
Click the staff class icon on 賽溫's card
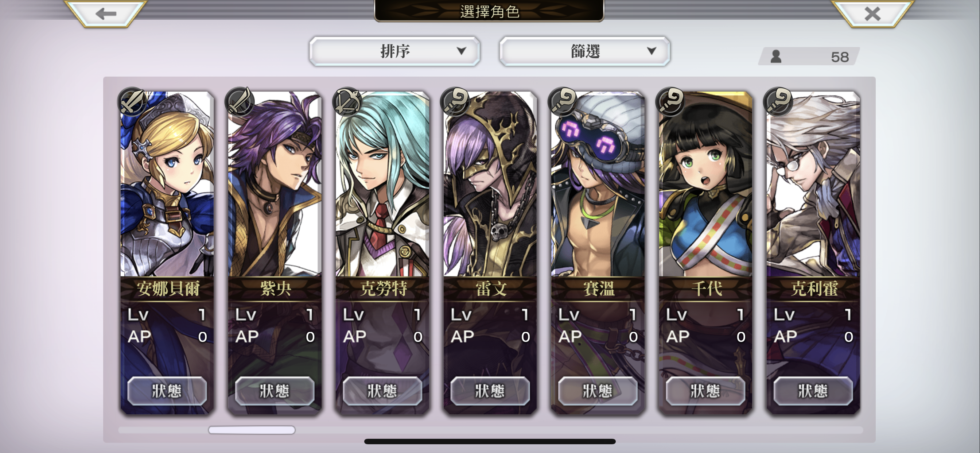coord(563,101)
